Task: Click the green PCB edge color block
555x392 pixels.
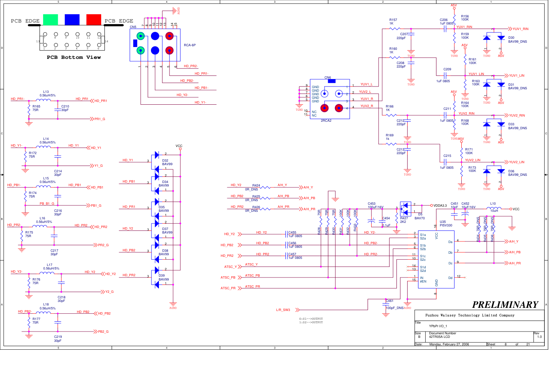Action: (50, 19)
